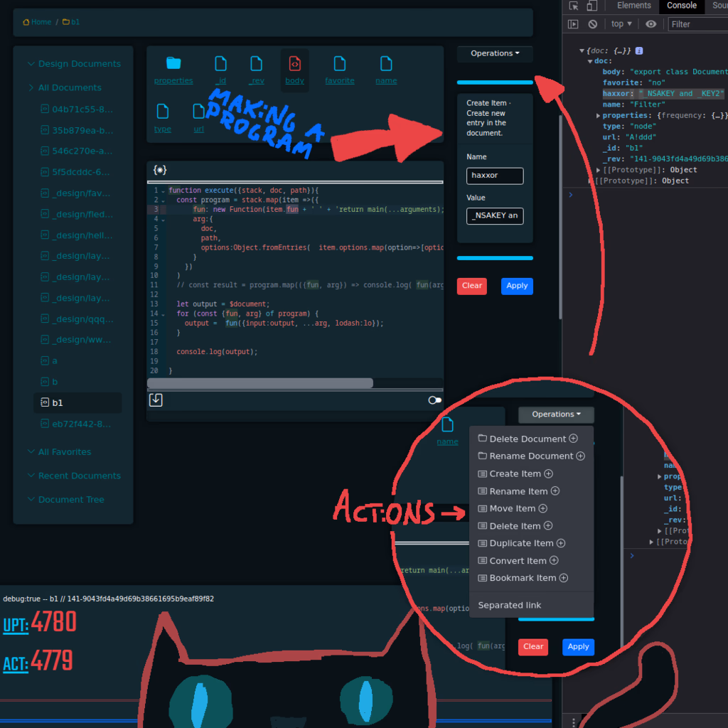Click the _rev field file icon

[x=257, y=64]
